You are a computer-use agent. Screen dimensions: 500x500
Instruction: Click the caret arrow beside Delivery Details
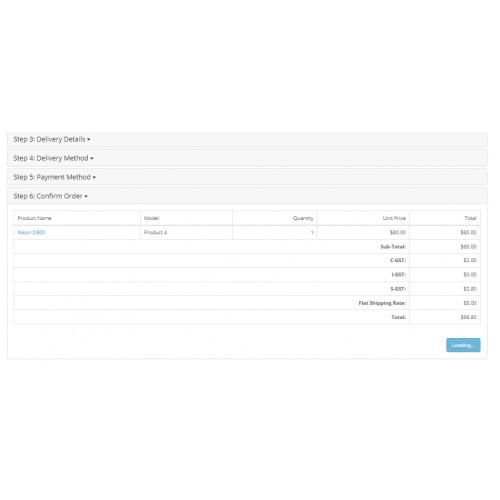pos(89,140)
